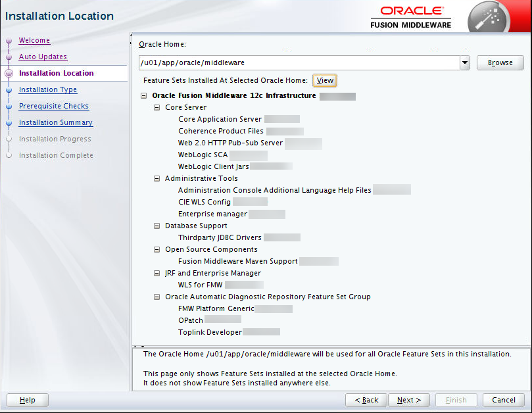Collapse the Database Support tree node
The image size is (532, 413).
coord(157,226)
